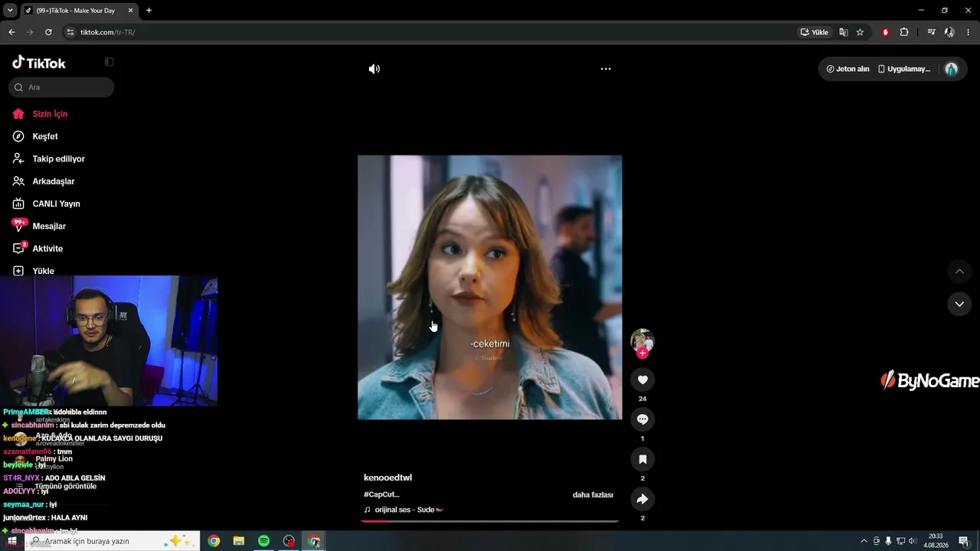This screenshot has height=551, width=980.
Task: Open Spotify from the taskbar
Action: point(263,541)
